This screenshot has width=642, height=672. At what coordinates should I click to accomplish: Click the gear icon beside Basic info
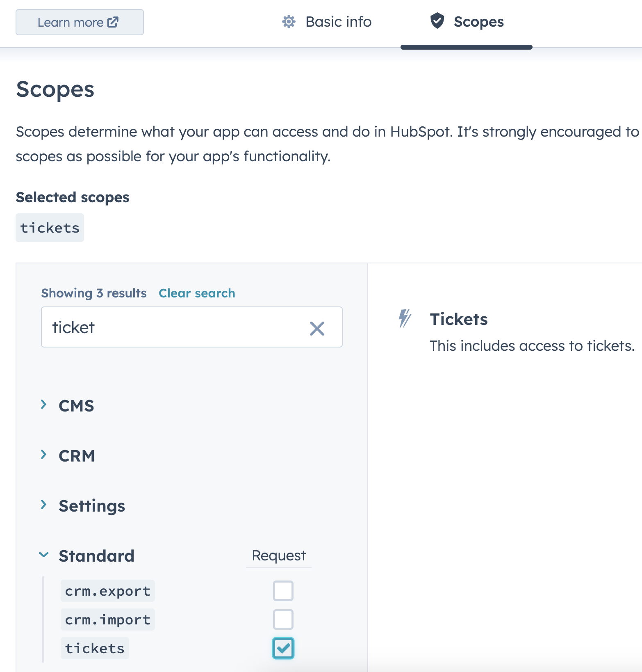pyautogui.click(x=289, y=22)
